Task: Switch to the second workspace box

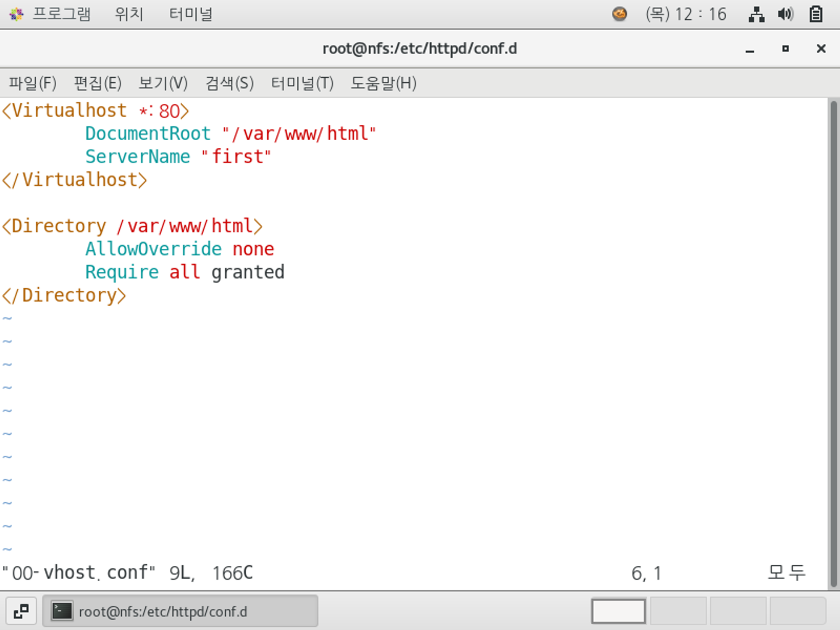Action: tap(678, 611)
